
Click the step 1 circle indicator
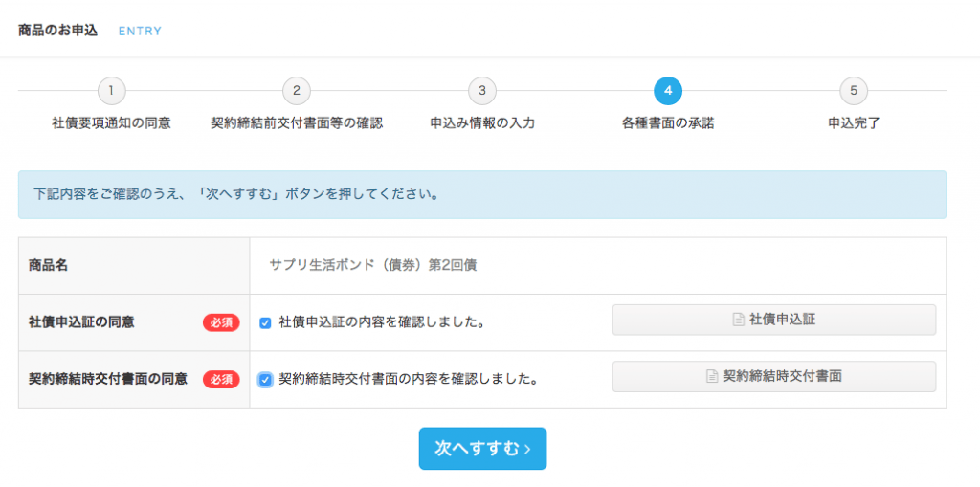pos(111,91)
